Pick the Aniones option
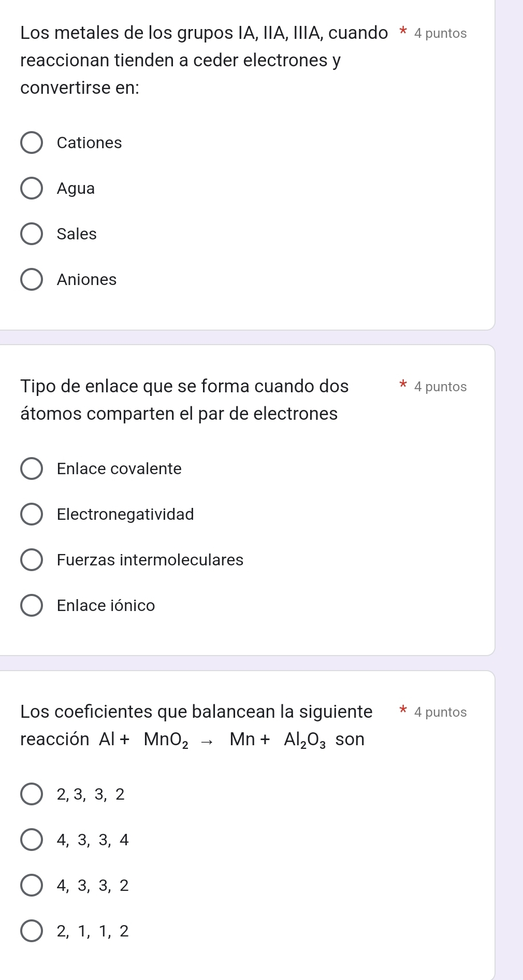The height and width of the screenshot is (980, 523). click(x=32, y=279)
